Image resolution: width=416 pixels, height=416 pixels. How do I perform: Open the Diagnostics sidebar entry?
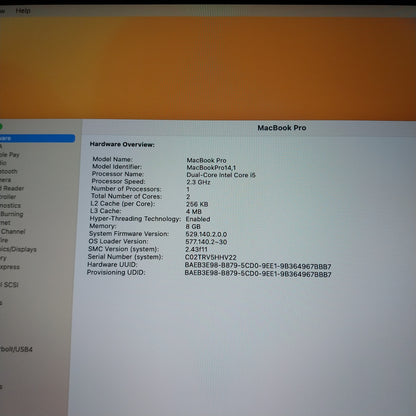tap(10, 205)
